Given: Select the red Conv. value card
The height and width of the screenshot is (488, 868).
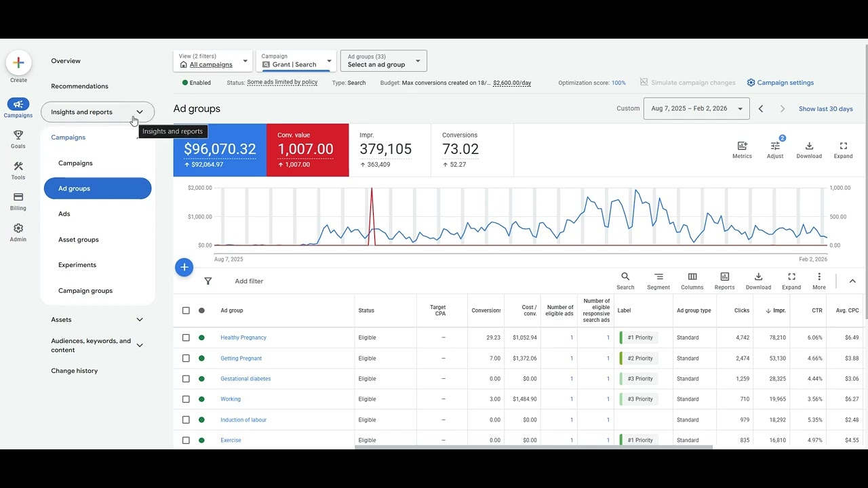Looking at the screenshot, I should [308, 150].
